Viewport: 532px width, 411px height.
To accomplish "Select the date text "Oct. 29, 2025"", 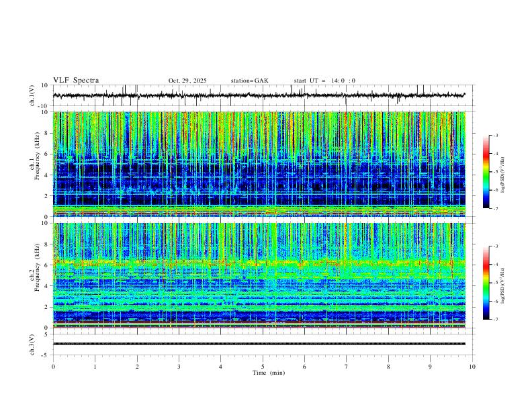I will tap(187, 81).
